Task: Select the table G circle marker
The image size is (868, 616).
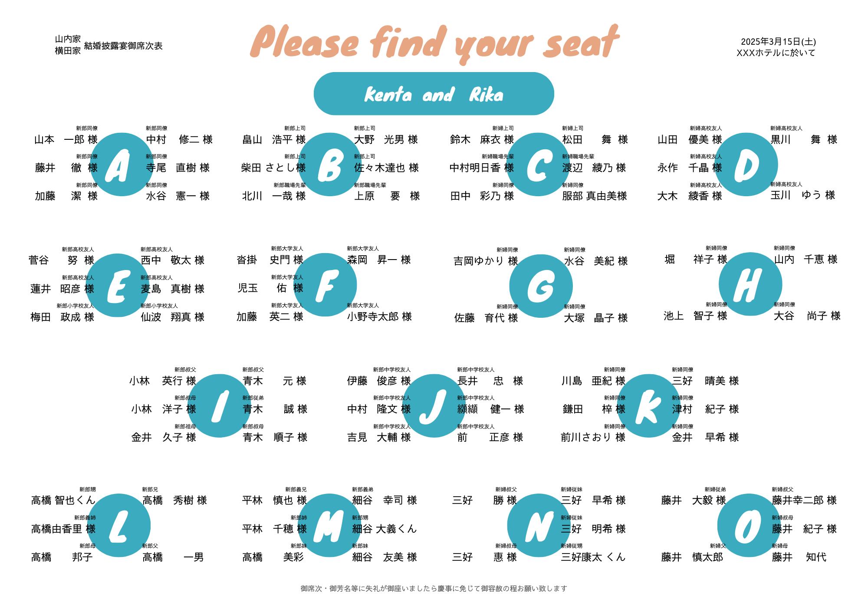Action: 541,286
